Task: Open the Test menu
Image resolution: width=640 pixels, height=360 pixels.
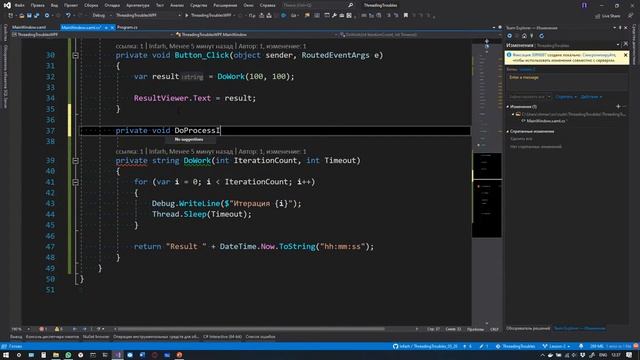Action: pyautogui.click(x=160, y=5)
